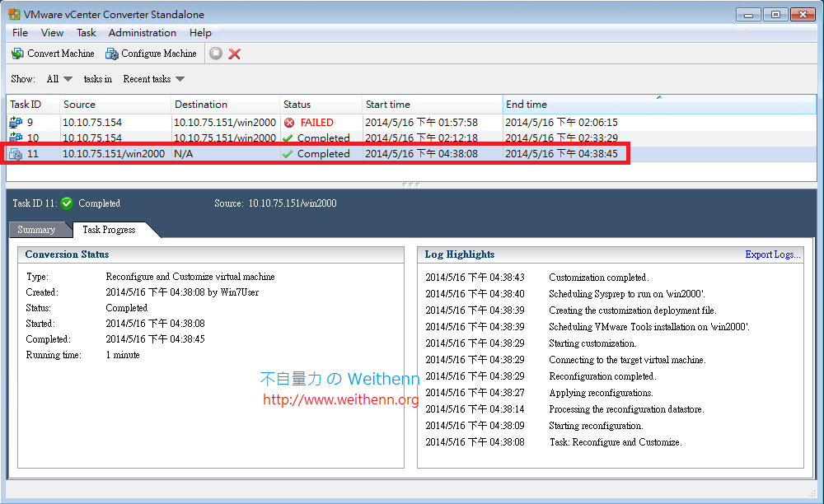Select the task 10 row icon
This screenshot has height=504, width=824.
tap(16, 137)
